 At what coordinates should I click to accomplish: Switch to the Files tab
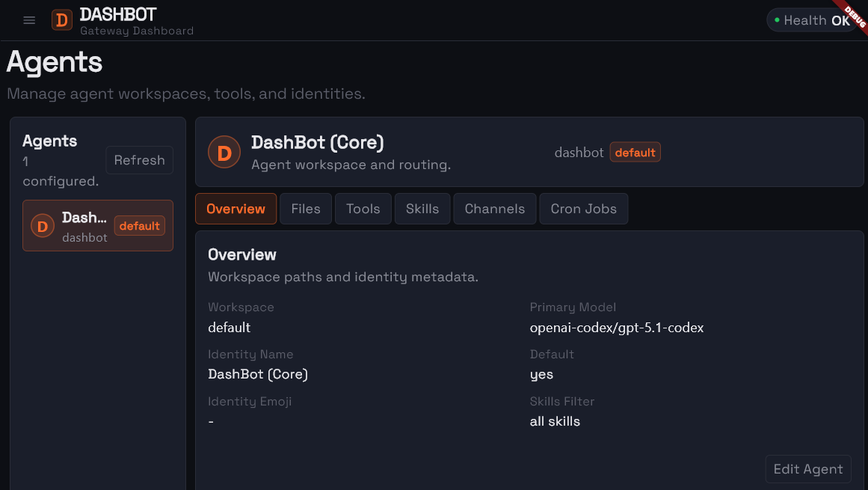[x=305, y=209]
